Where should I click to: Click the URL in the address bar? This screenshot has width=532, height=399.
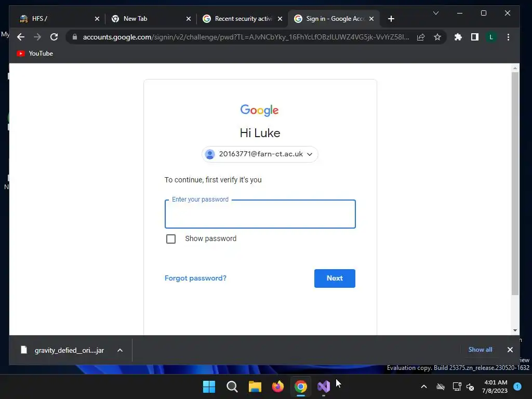[x=246, y=37]
